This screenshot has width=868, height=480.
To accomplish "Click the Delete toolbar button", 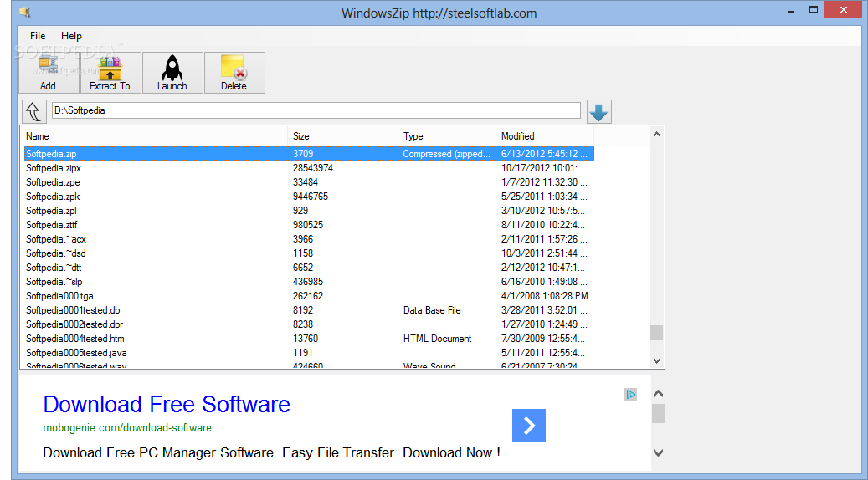I will tap(234, 73).
